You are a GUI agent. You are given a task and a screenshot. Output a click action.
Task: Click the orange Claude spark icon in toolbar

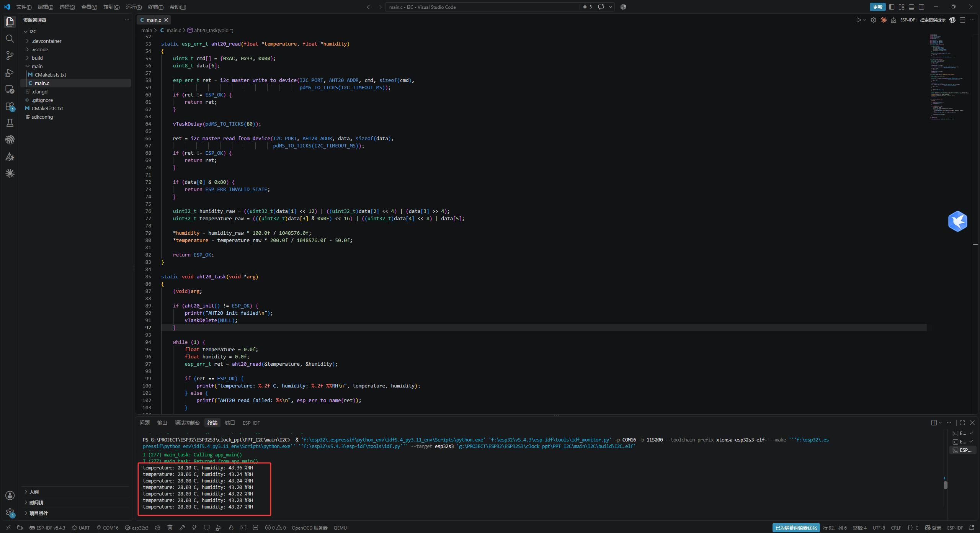tap(884, 20)
